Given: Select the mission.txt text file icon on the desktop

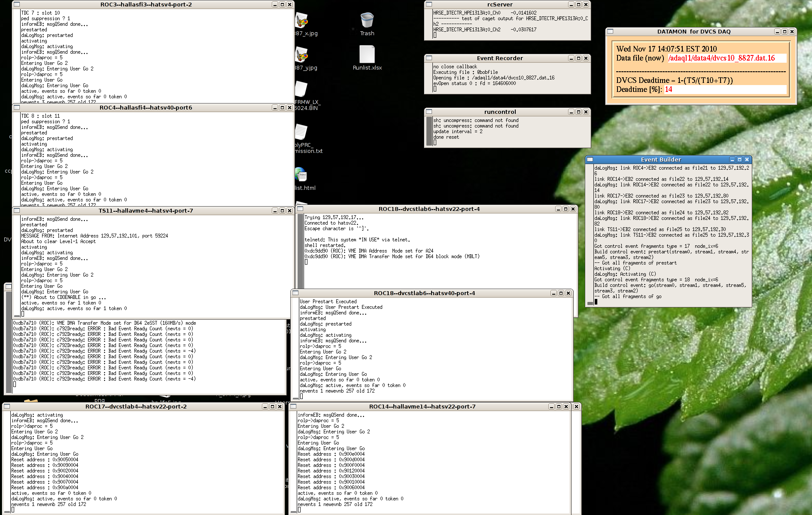Looking at the screenshot, I should coord(301,132).
